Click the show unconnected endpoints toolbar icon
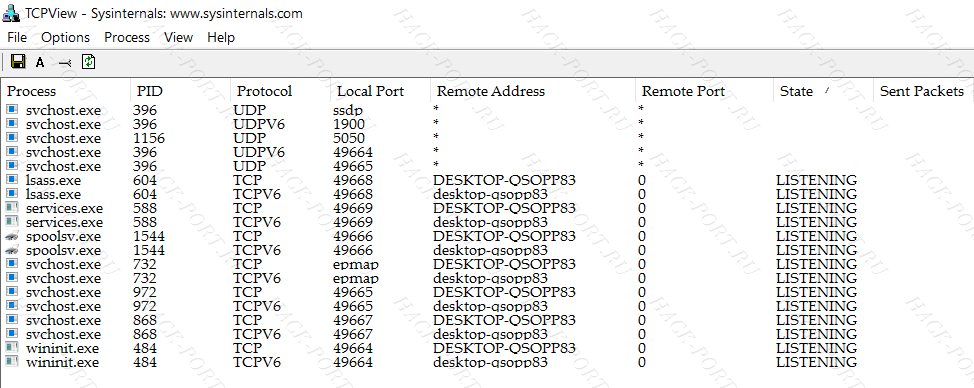The width and height of the screenshot is (974, 388). coord(65,63)
